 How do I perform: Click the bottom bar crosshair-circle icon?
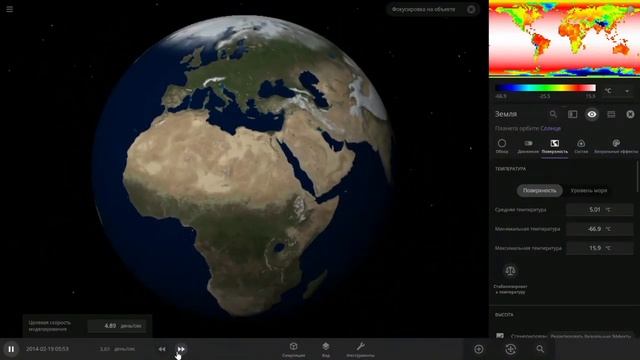click(511, 349)
